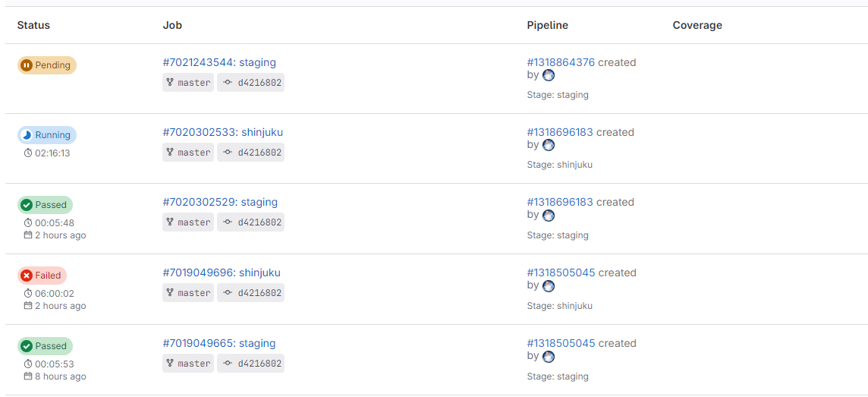Click Passed badge for job 7019049665

point(45,346)
